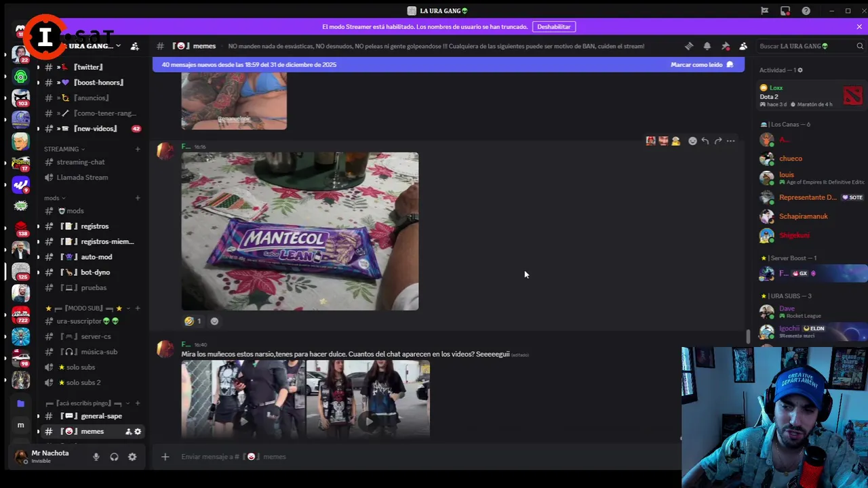Click the invite people icon beside server name
Image resolution: width=868 pixels, height=488 pixels.
pos(135,46)
